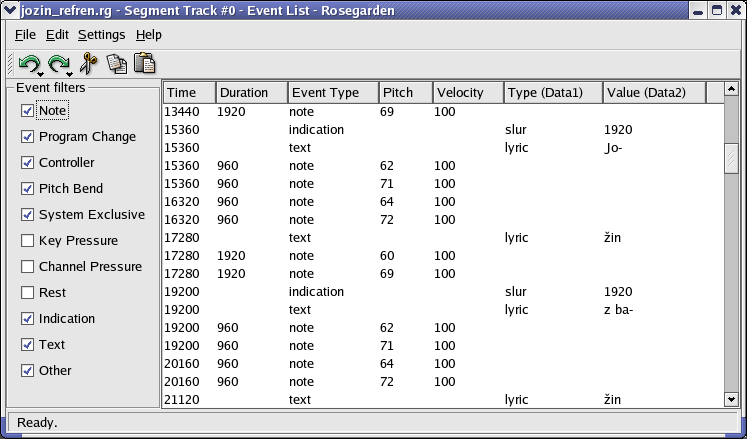Toggle the Other event filter
Screen dimensions: 747x439
point(27,370)
